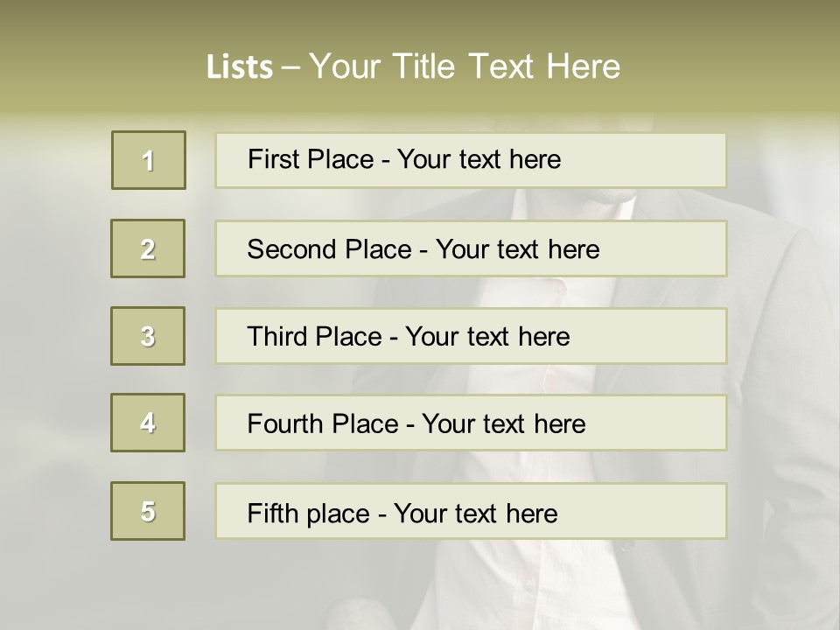Screen dimensions: 840x630
Task: Click the number 1 square box
Action: coord(149,160)
